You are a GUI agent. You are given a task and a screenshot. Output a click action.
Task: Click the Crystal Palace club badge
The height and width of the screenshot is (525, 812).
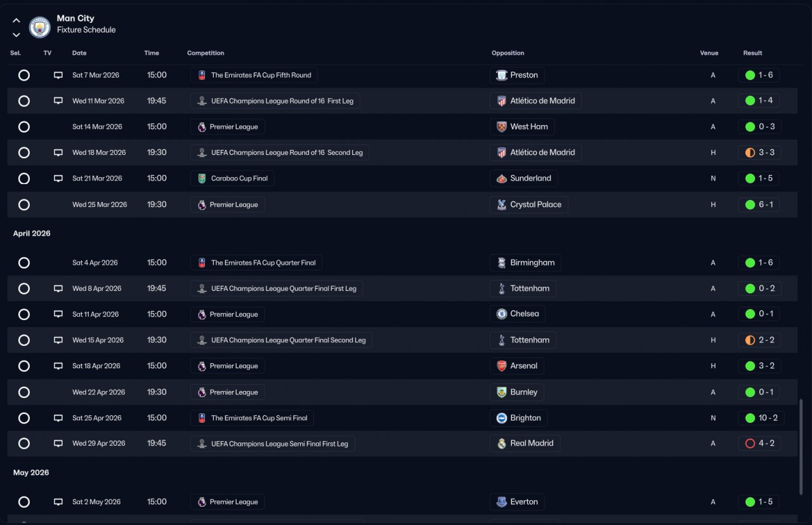(502, 205)
